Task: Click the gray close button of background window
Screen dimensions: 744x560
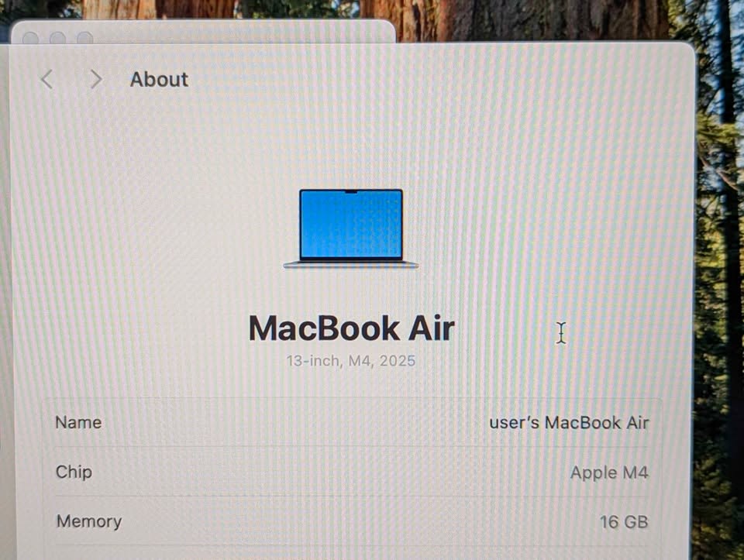Action: [x=30, y=38]
